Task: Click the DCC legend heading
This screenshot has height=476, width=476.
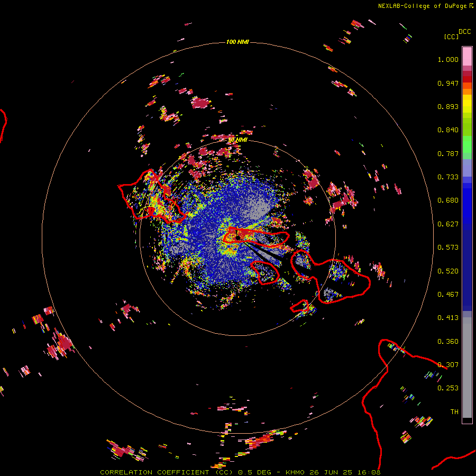Action: click(464, 32)
